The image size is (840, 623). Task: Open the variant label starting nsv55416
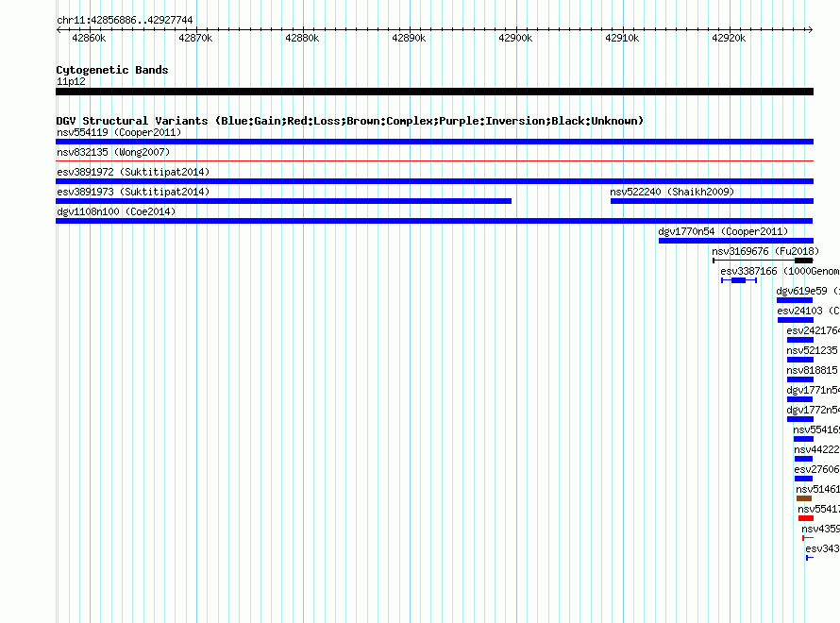[x=816, y=429]
